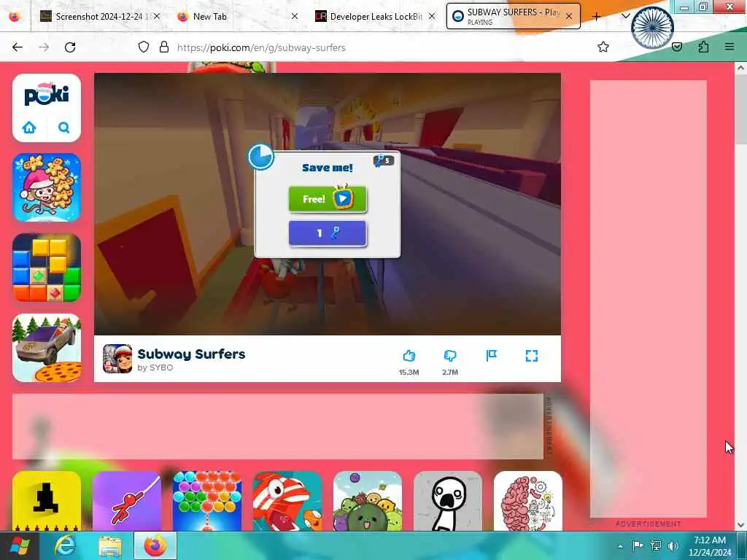Bookmark this page with star
Screen dimensions: 747x560
(603, 47)
